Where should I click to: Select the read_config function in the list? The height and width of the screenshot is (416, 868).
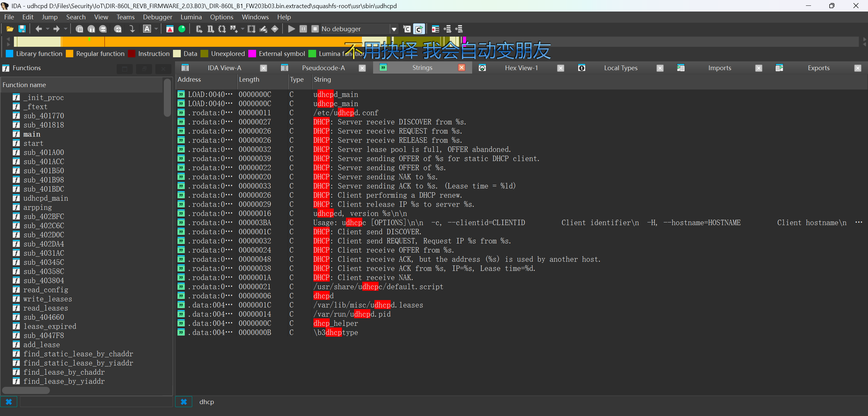tap(45, 290)
